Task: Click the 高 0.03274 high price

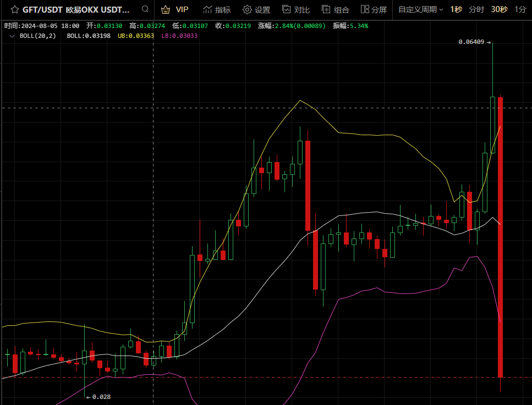Action: coord(147,26)
